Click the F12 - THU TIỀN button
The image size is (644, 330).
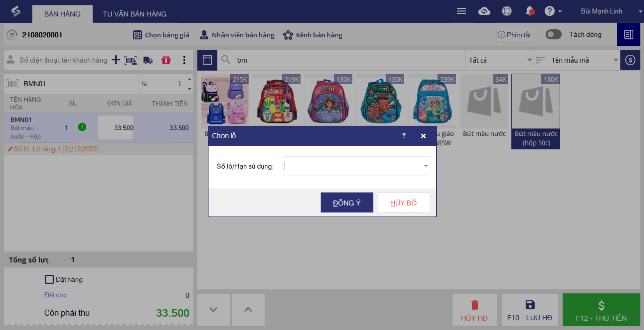click(601, 310)
